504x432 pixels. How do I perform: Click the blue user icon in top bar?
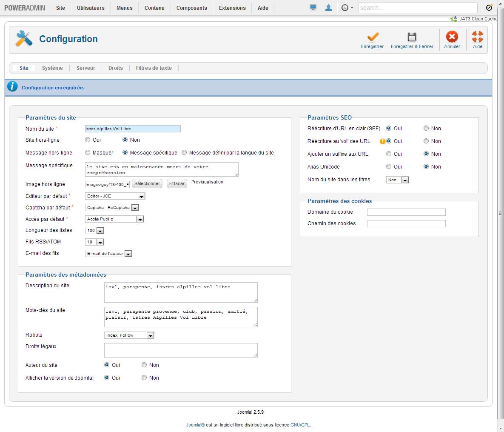[x=328, y=8]
